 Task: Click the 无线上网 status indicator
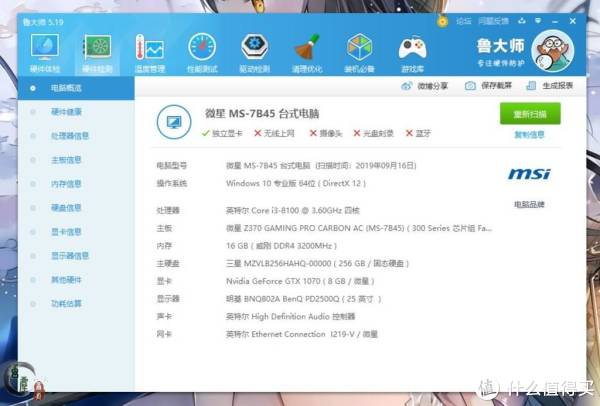[x=274, y=133]
